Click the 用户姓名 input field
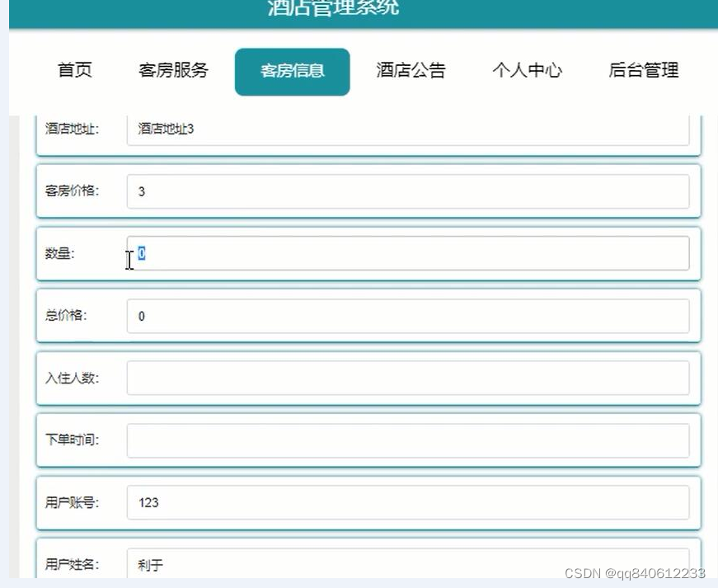 click(408, 564)
